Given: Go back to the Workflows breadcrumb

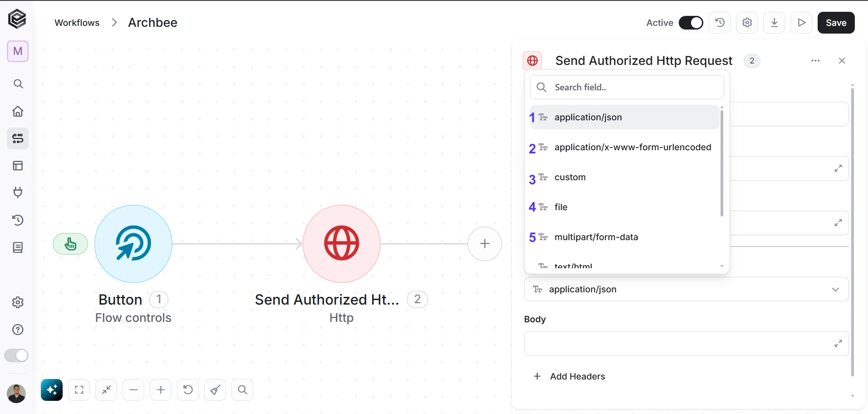Looking at the screenshot, I should (77, 23).
